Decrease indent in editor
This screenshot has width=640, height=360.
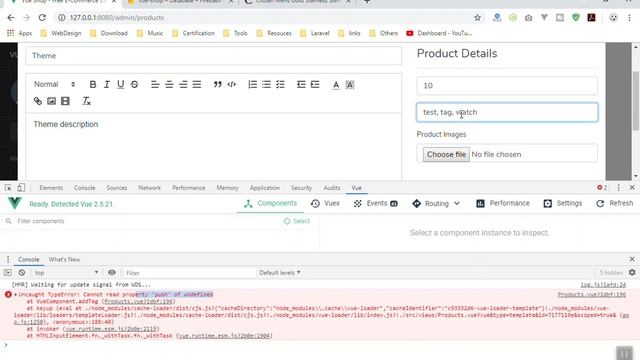(301, 84)
